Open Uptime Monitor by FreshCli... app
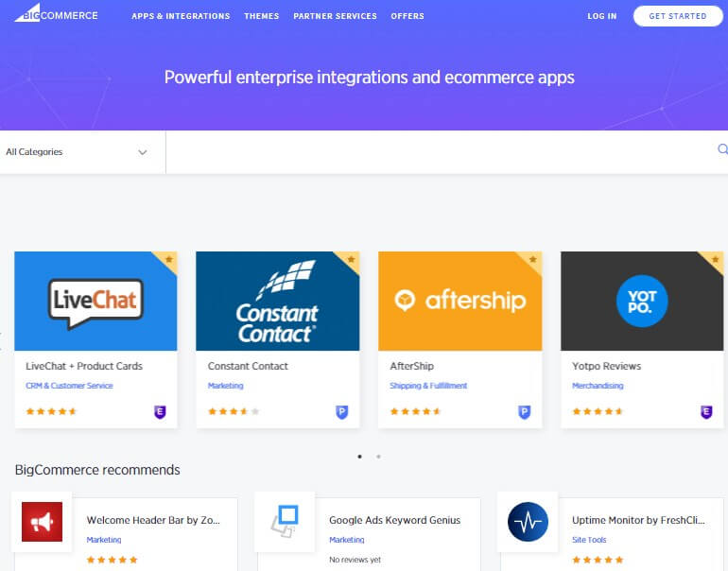Screen dimensions: 728x571 638,520
